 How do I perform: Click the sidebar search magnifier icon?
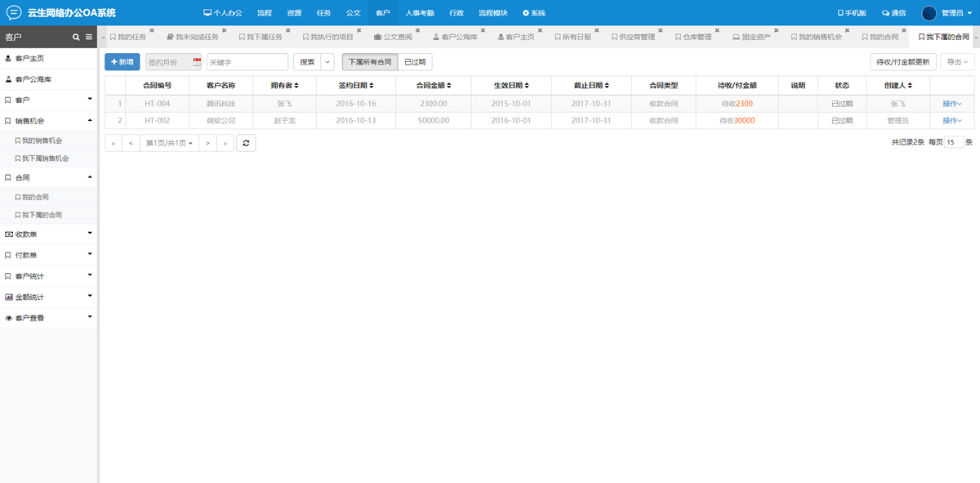(77, 37)
